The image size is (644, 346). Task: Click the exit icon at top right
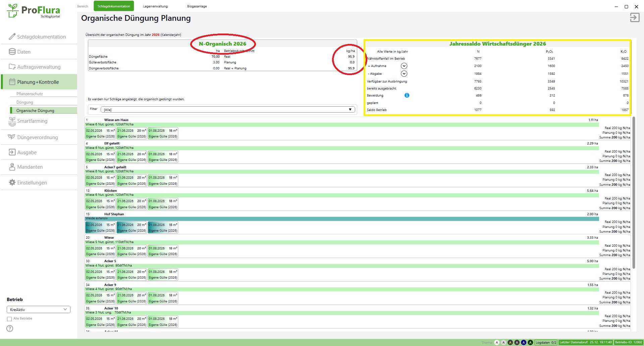click(634, 18)
